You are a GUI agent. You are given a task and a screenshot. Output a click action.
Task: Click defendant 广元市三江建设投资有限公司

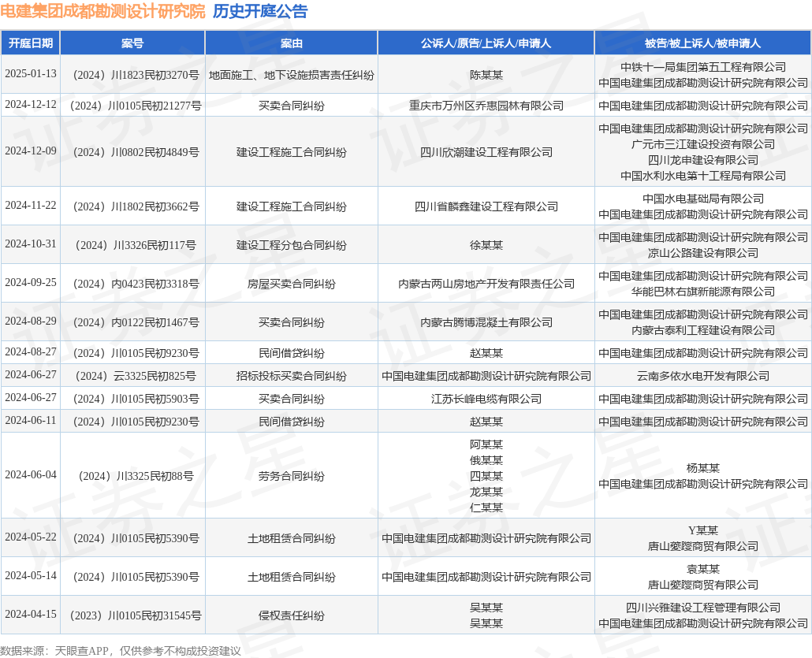pyautogui.click(x=702, y=144)
